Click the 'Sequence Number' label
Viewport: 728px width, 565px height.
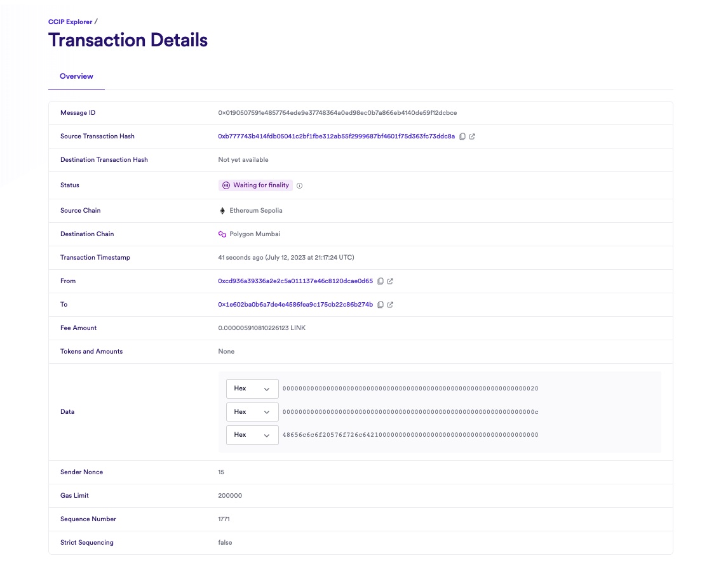[x=88, y=519]
